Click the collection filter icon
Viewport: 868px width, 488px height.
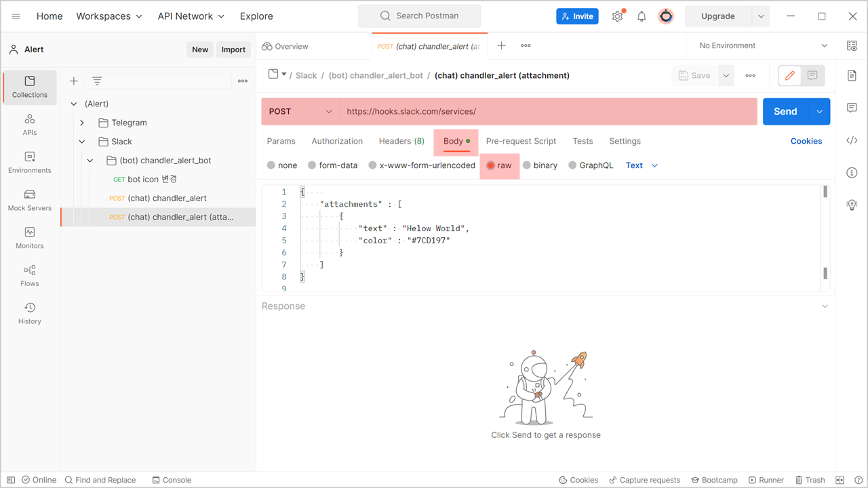pyautogui.click(x=97, y=81)
